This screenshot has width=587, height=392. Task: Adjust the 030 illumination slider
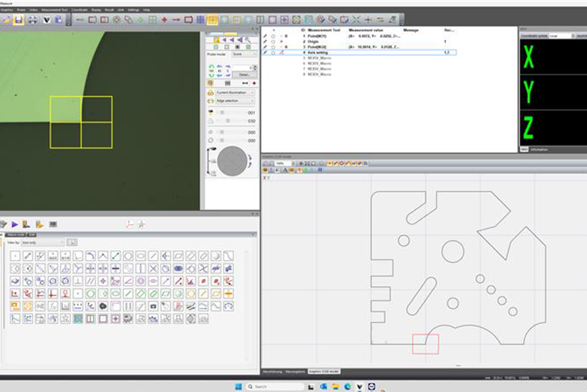(228, 121)
